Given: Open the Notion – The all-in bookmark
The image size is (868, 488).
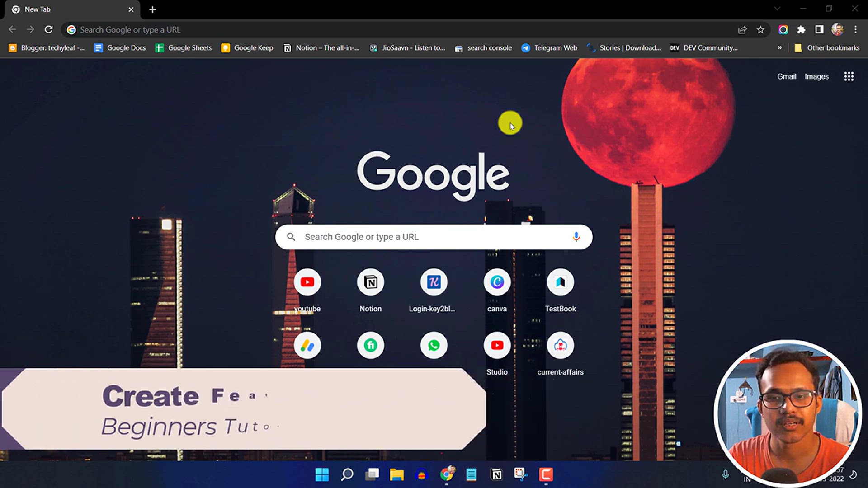Looking at the screenshot, I should (x=321, y=48).
